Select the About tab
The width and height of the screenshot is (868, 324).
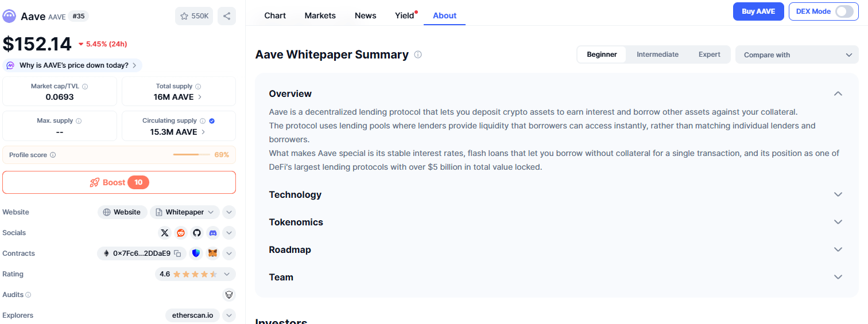(x=445, y=15)
